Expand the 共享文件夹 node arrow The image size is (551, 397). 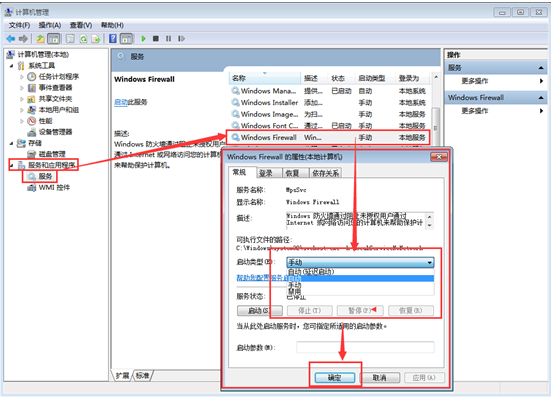pos(22,99)
